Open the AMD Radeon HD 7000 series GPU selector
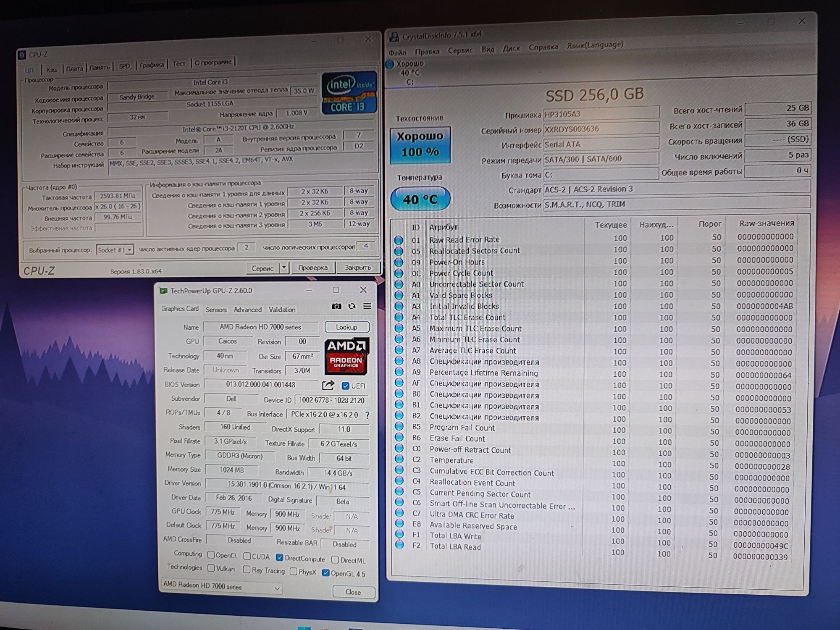 221,586
